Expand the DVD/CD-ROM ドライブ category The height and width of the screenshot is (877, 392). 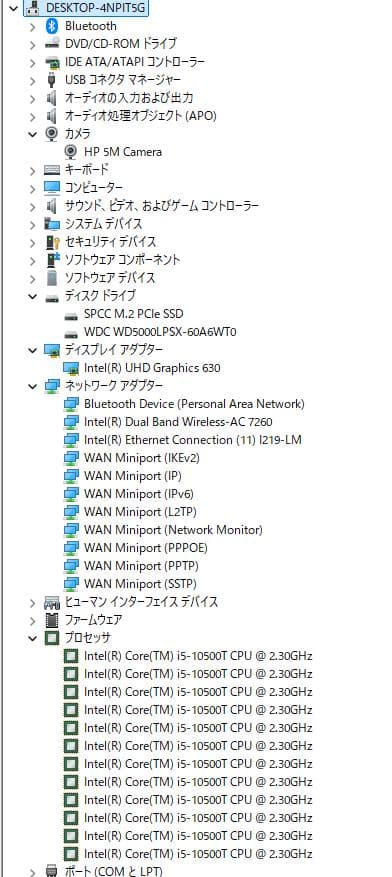pyautogui.click(x=33, y=44)
